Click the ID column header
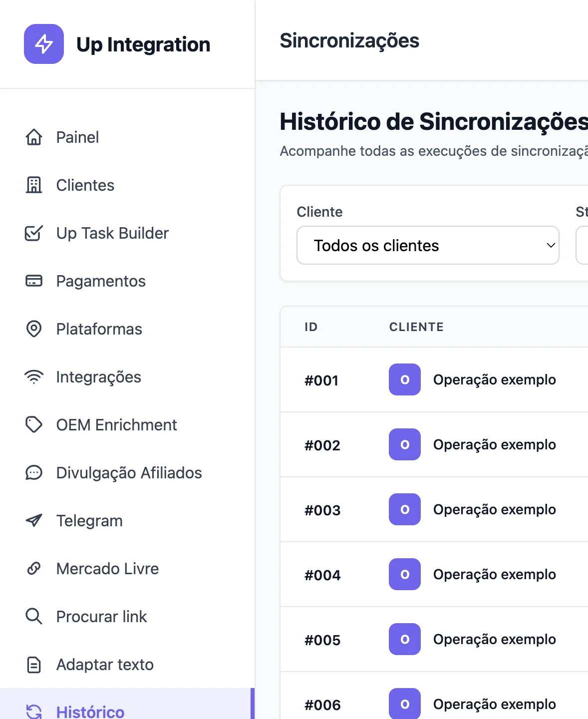Viewport: 588px width, 719px height. [311, 327]
